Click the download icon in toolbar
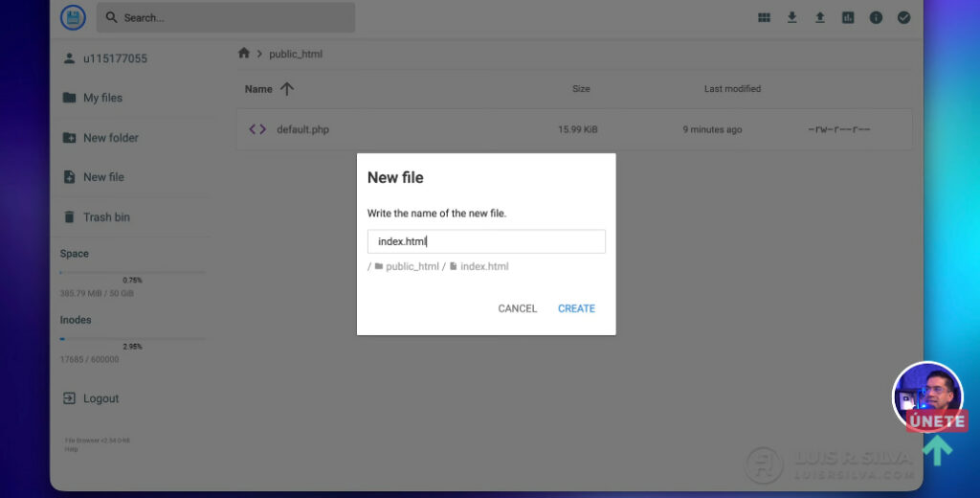The image size is (980, 498). coord(791,17)
